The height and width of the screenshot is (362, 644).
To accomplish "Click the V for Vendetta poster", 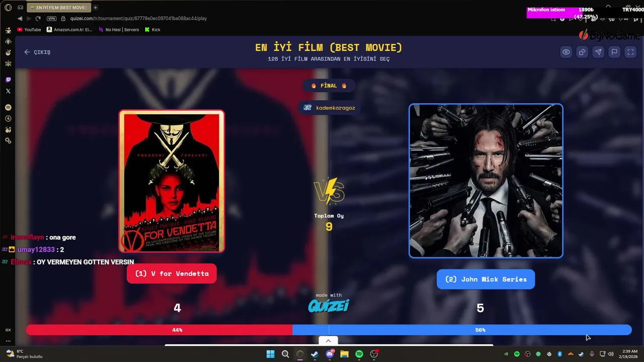I will click(172, 181).
